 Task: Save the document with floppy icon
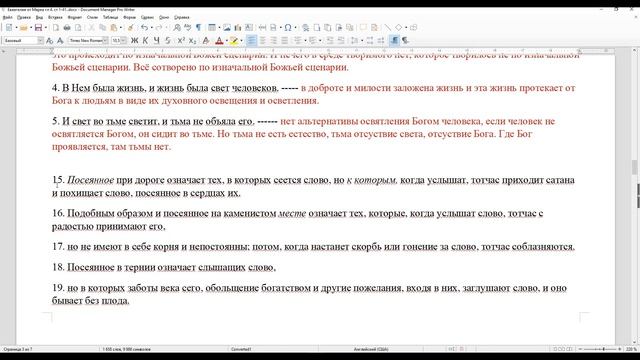click(38, 28)
